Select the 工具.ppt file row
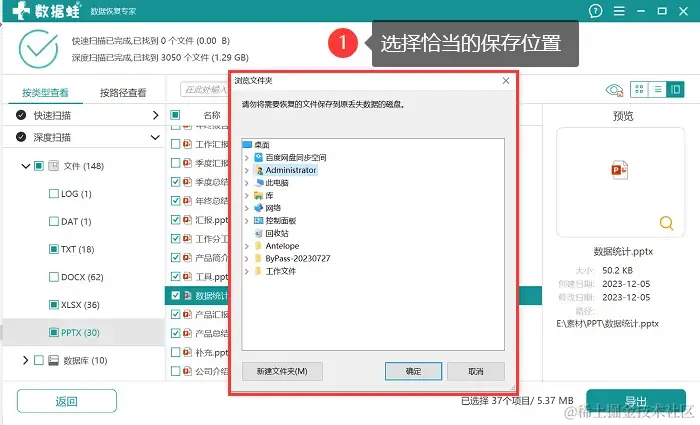Screen dimensions: 700x425 point(197,277)
